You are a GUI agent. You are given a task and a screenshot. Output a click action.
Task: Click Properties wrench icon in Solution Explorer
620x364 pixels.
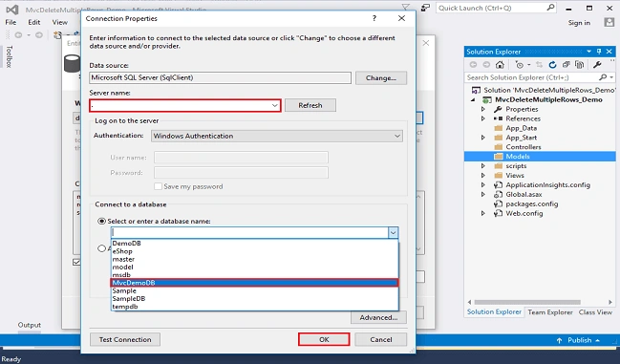(x=597, y=64)
